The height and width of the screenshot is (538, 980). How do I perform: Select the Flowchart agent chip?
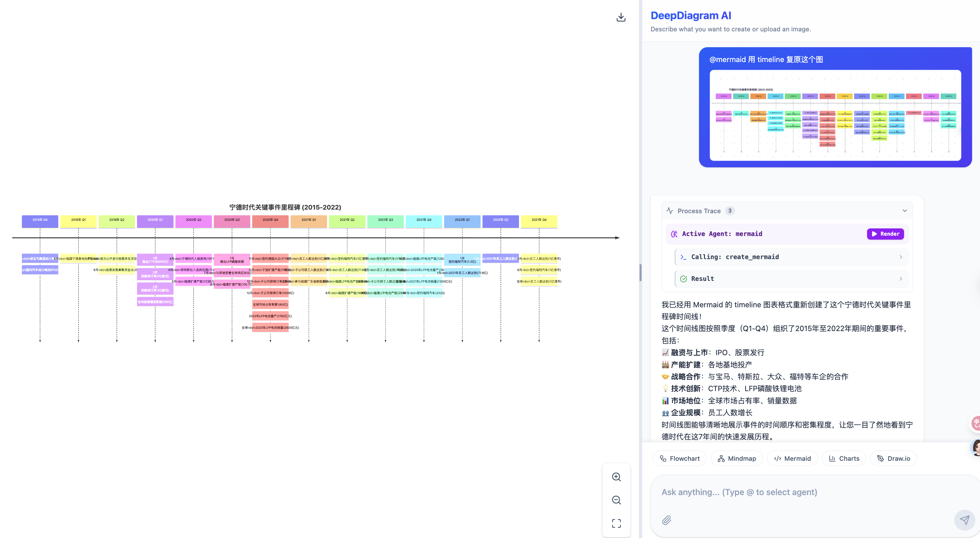[x=680, y=458]
